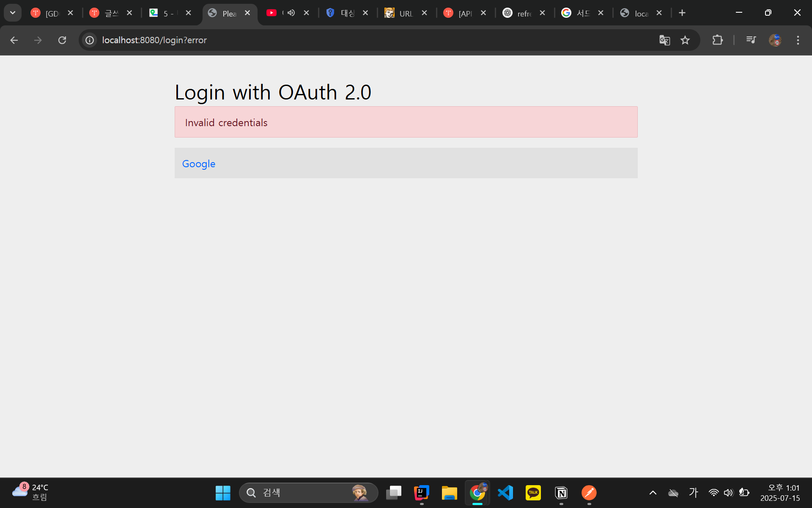Screen dimensions: 812x508
Task: Open Chrome three-dot menu
Action: [x=798, y=40]
